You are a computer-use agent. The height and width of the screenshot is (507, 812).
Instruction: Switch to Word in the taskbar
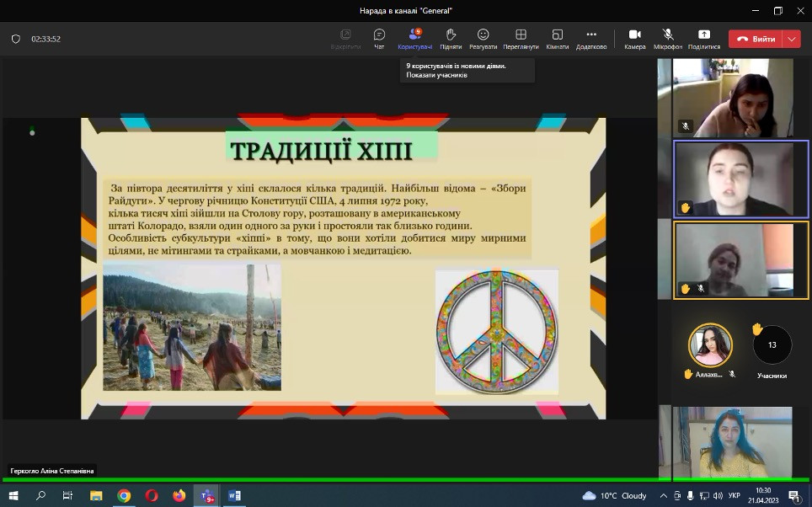(234, 495)
